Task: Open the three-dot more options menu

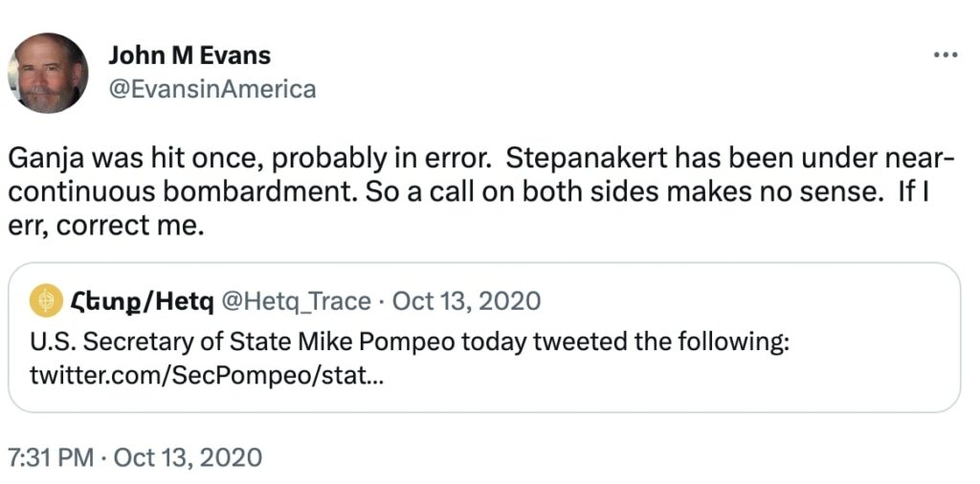Action: tap(946, 55)
